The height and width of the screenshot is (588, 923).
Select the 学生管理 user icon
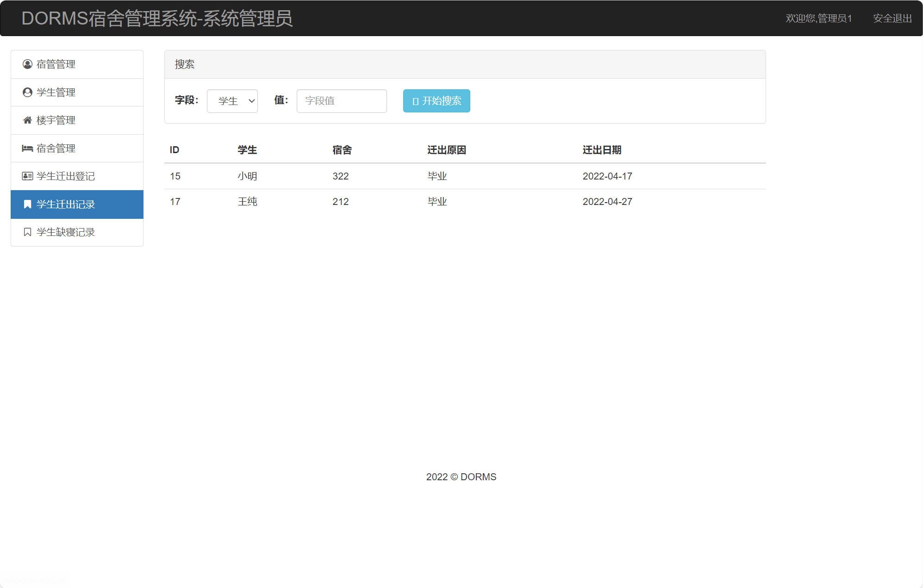pyautogui.click(x=27, y=92)
